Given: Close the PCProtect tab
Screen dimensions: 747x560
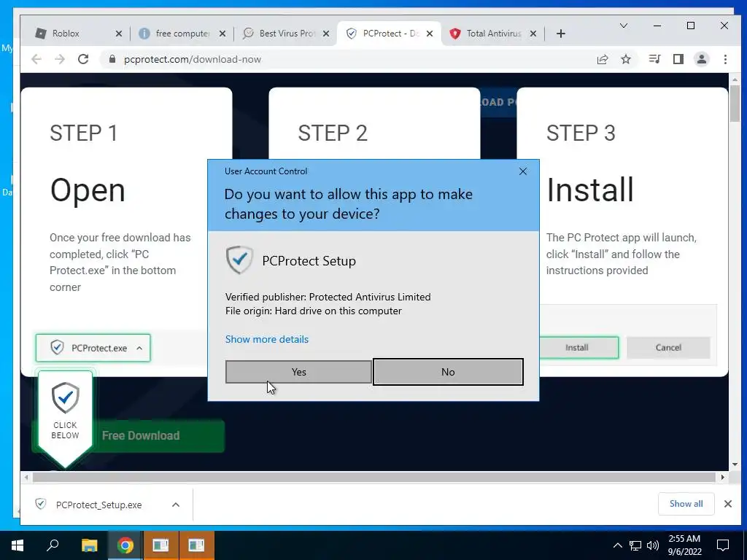Looking at the screenshot, I should 429,34.
